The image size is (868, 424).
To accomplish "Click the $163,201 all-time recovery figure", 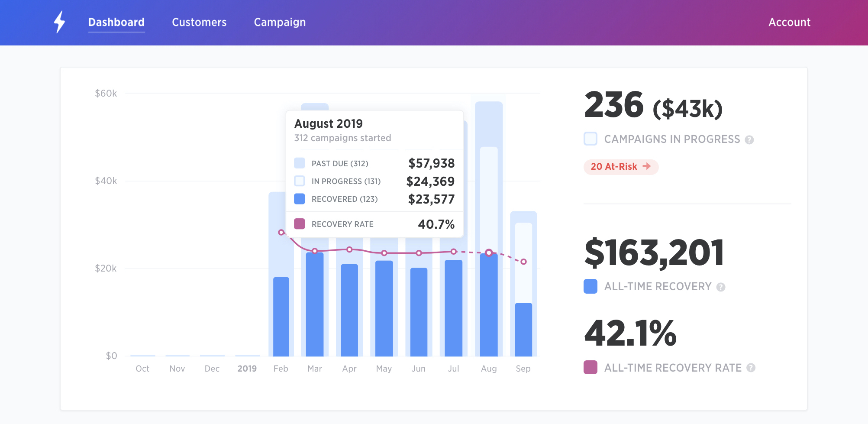I will 654,252.
